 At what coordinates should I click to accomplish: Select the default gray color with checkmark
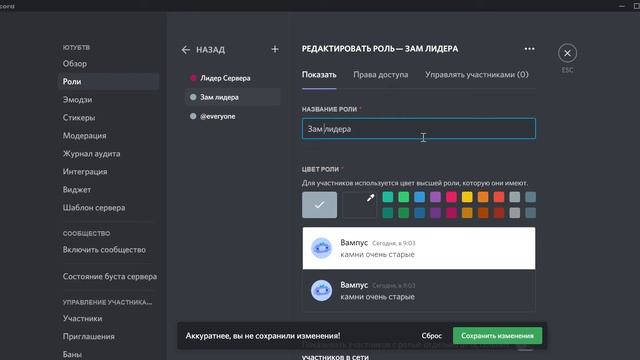coord(320,205)
